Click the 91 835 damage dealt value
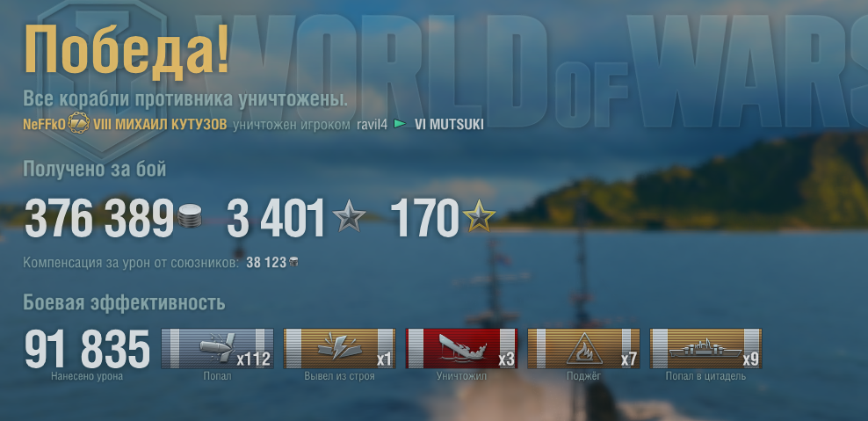868x421 pixels. [88, 349]
